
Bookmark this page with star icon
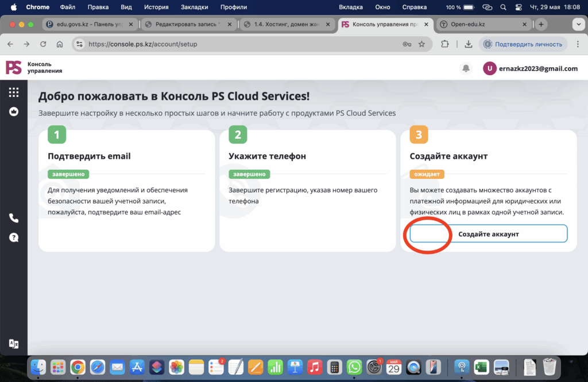(x=421, y=44)
